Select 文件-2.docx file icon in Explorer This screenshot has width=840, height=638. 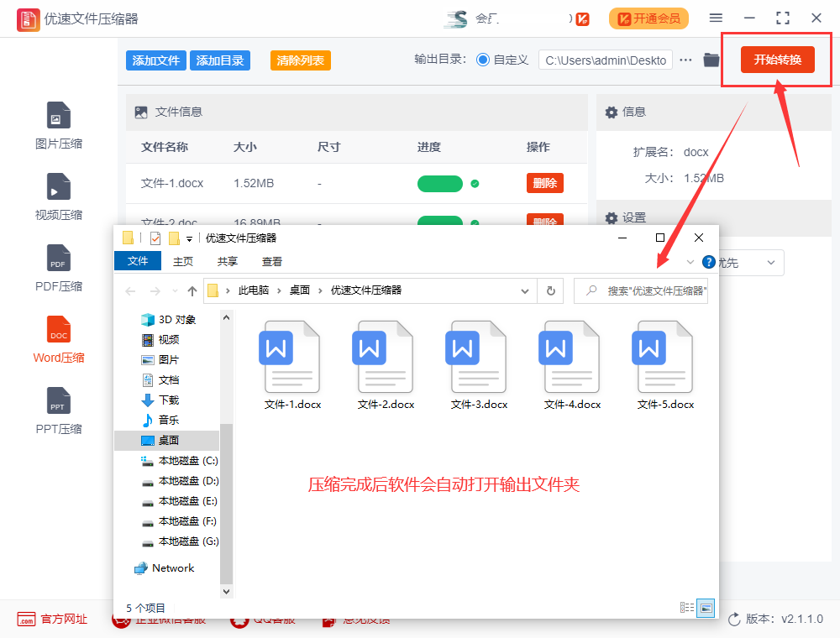pyautogui.click(x=386, y=365)
